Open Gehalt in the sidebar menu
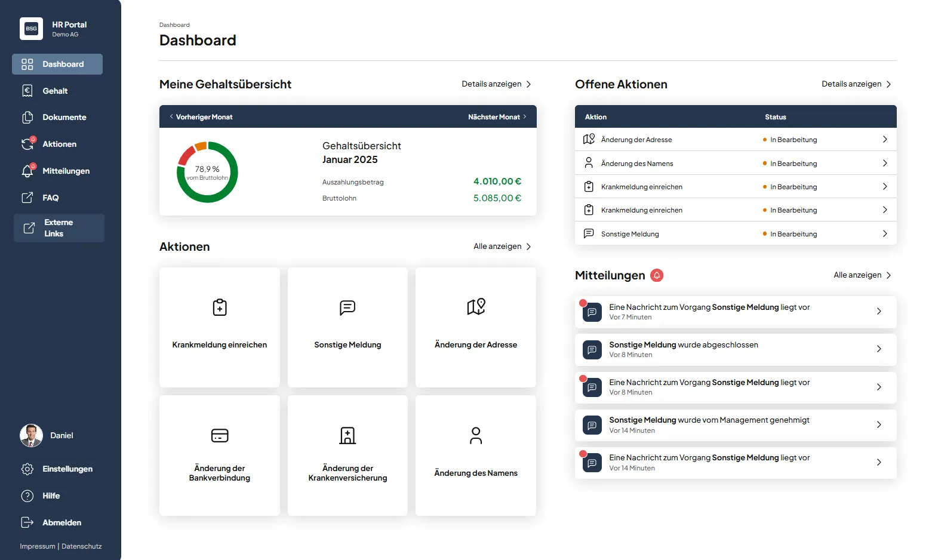 coord(55,91)
